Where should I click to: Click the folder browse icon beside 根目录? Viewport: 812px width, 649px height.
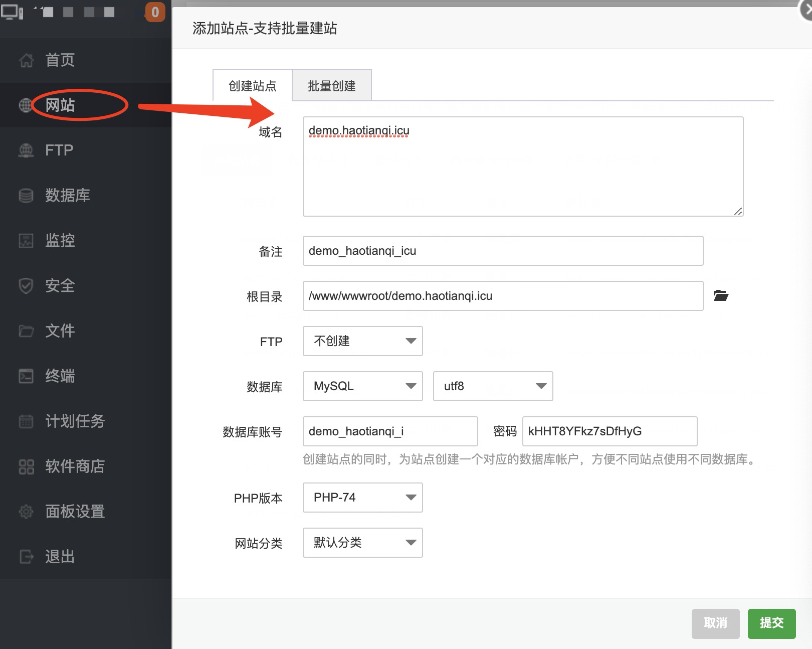click(722, 295)
